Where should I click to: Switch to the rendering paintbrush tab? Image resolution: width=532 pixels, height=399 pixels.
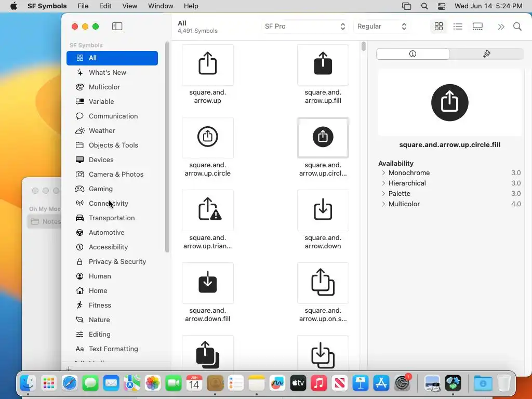pos(486,54)
